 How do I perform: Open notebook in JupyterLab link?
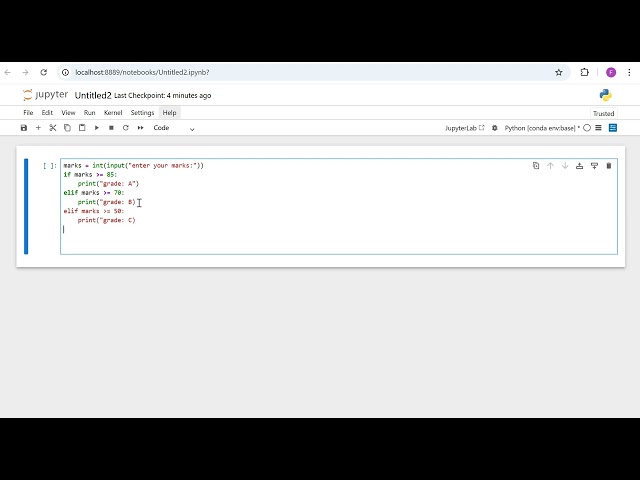tap(464, 128)
